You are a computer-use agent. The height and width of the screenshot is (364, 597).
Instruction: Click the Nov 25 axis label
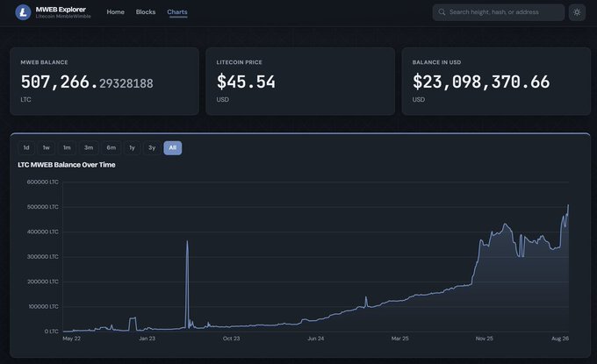[x=485, y=339]
